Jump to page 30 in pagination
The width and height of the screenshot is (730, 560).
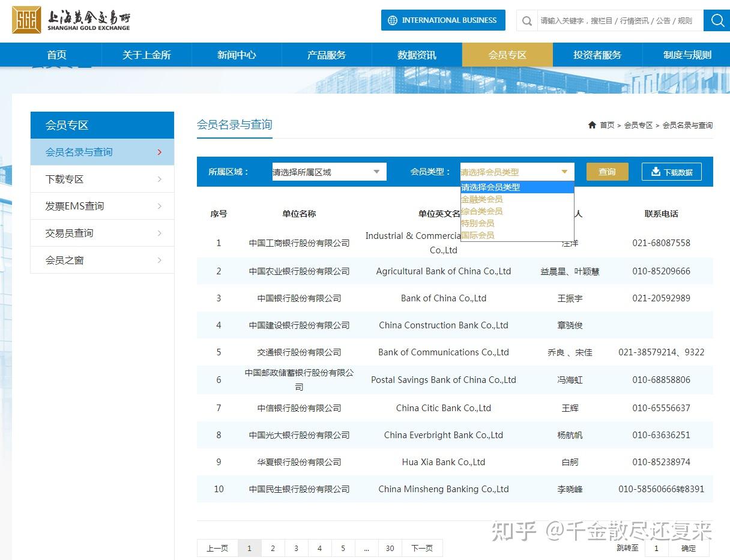point(390,547)
